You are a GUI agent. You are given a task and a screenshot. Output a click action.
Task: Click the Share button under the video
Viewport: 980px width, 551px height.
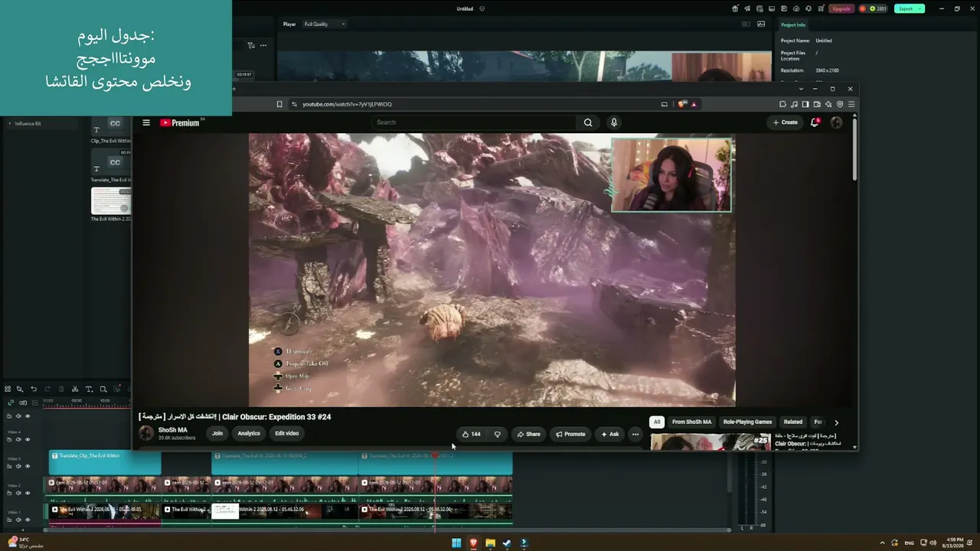[x=528, y=434]
